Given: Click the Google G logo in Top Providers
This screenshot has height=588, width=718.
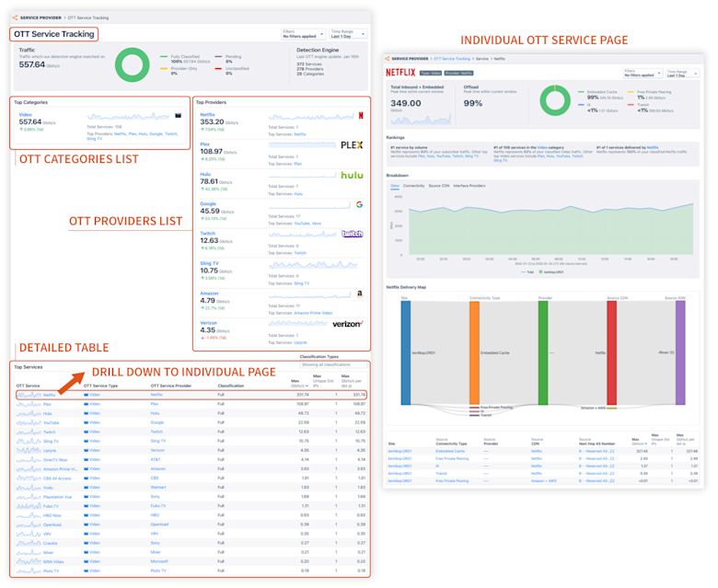Looking at the screenshot, I should pos(359,204).
